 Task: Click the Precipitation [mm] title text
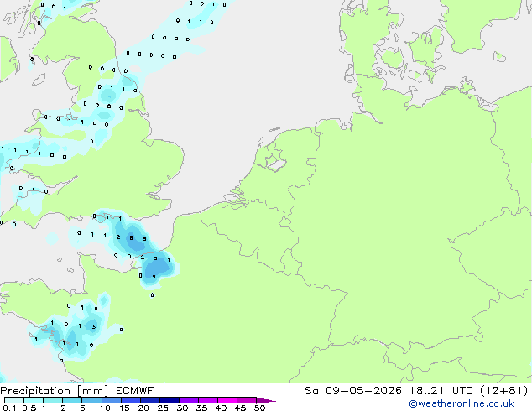(55, 391)
